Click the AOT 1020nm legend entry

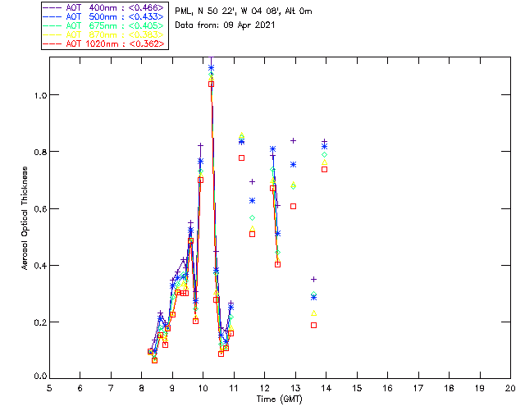tap(104, 43)
